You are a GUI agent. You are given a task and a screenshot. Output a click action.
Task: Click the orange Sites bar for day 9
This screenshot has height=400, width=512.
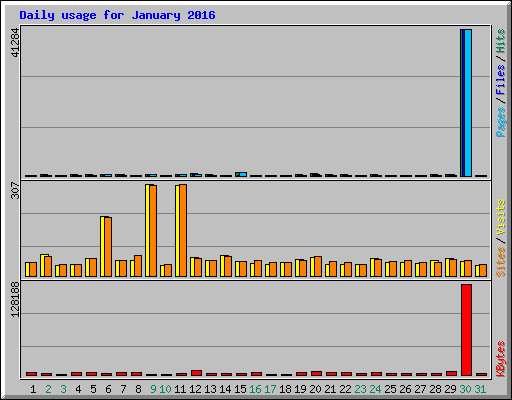[153, 231]
